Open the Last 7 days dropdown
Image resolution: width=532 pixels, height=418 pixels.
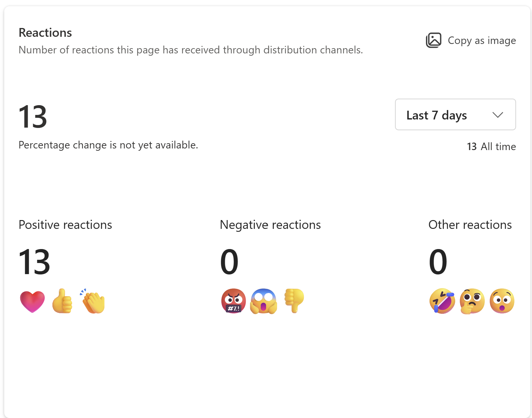(x=455, y=115)
